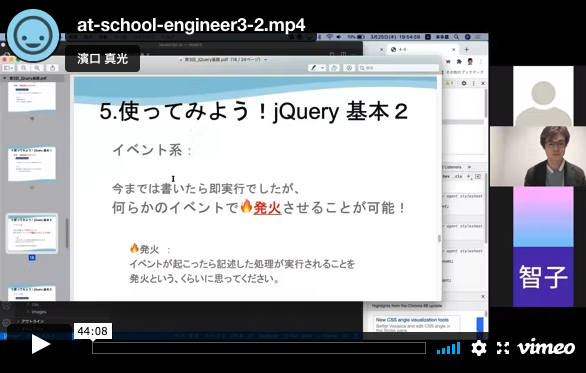Open the at-school-engineer3-2.mp4 title link
This screenshot has height=373, width=586.
tap(191, 25)
